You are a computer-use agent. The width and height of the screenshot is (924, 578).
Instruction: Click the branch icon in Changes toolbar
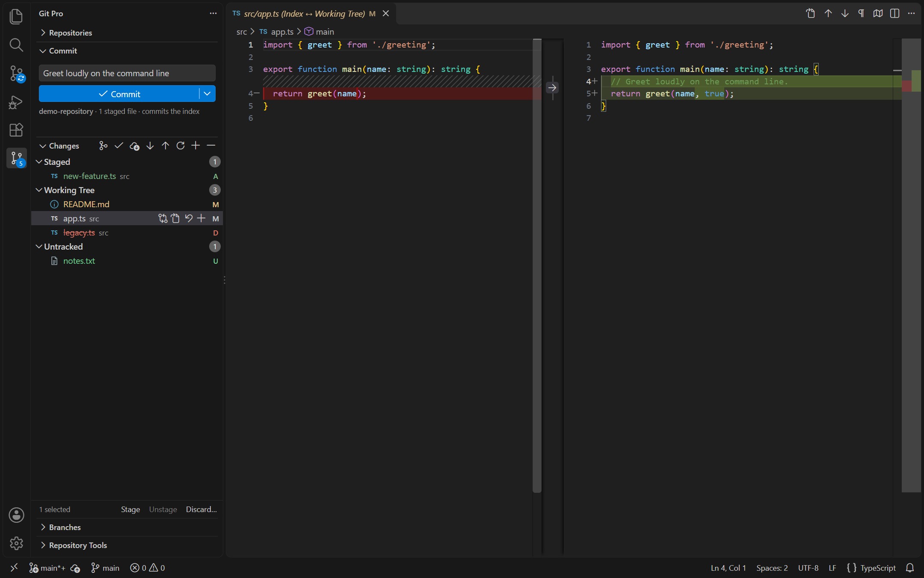pos(103,146)
